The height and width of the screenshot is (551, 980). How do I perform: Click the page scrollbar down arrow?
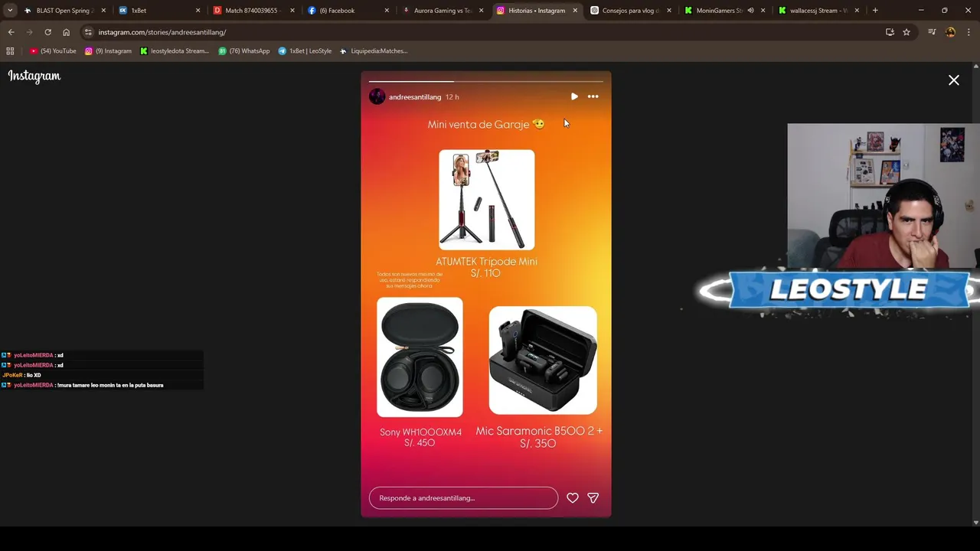point(975,522)
